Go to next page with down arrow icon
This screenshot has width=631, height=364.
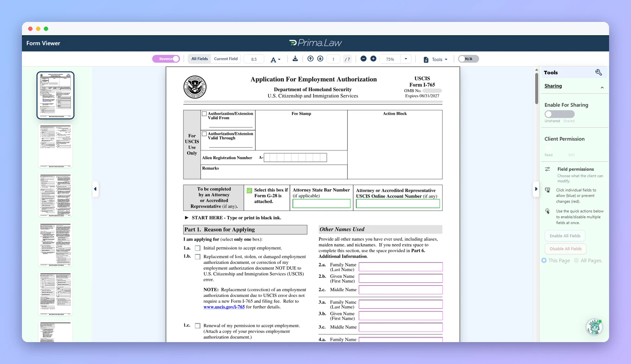click(320, 59)
